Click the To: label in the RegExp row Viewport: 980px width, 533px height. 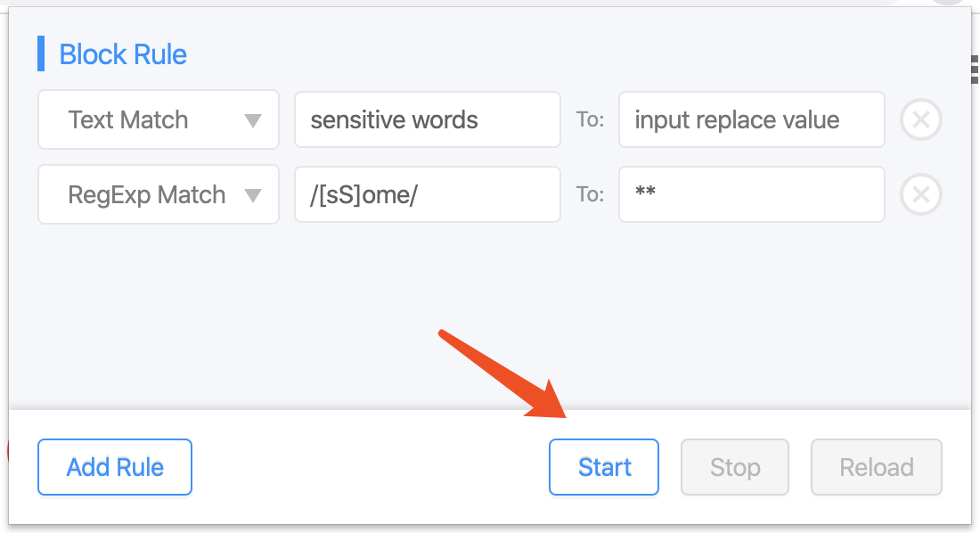click(x=590, y=194)
